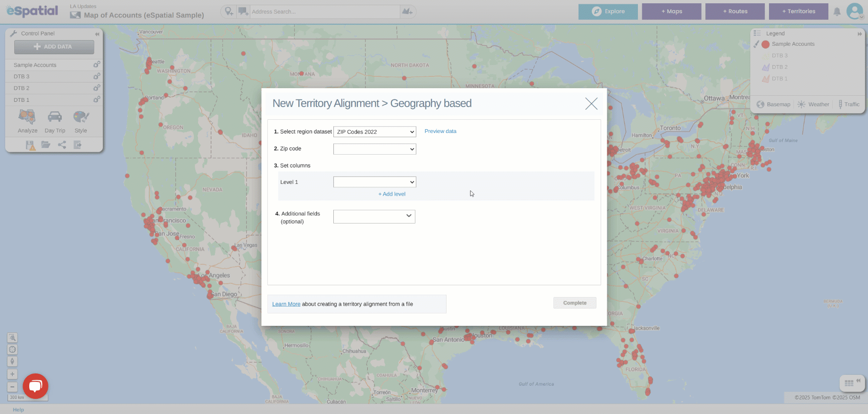The width and height of the screenshot is (868, 414).
Task: Click the Help link in the footer
Action: click(x=18, y=410)
